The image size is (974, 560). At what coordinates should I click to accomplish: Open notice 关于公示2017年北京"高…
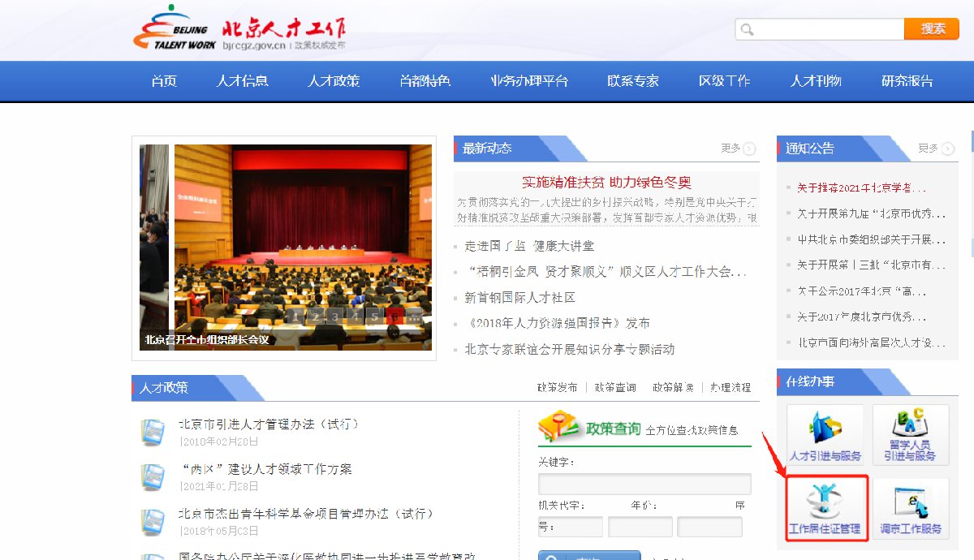(x=861, y=291)
